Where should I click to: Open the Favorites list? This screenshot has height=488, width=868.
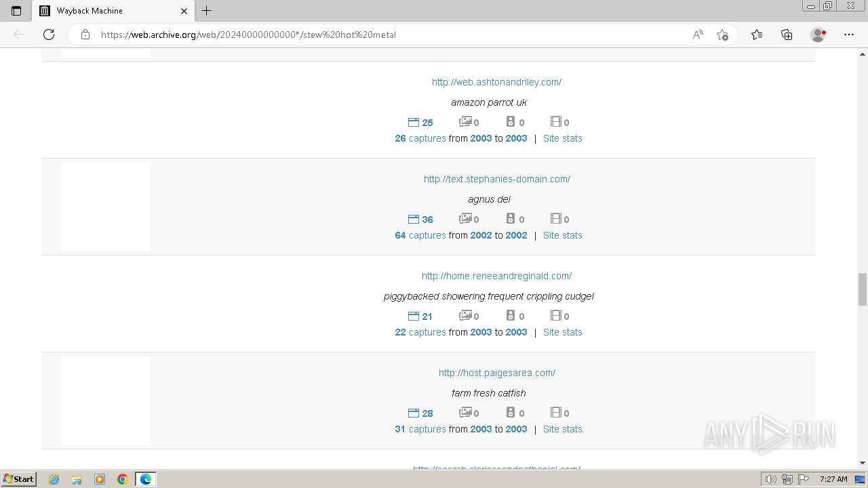tap(757, 35)
